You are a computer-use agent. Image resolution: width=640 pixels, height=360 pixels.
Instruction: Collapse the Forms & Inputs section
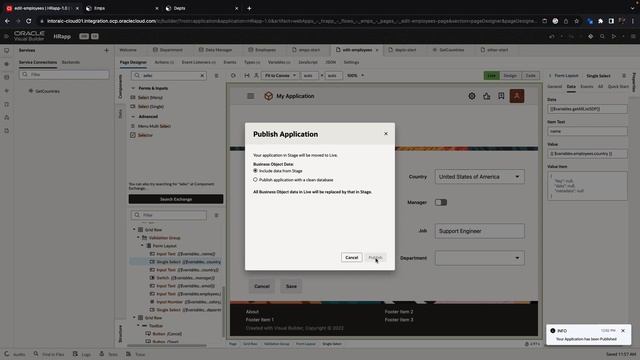133,88
